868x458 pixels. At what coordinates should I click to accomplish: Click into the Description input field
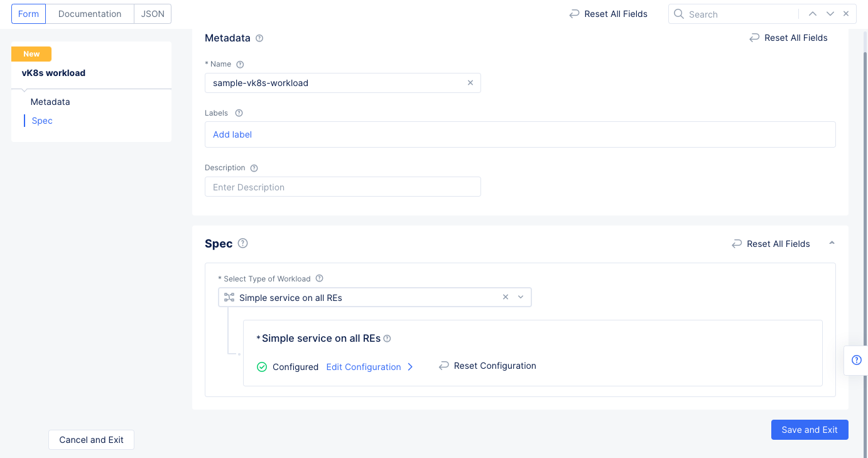(342, 187)
